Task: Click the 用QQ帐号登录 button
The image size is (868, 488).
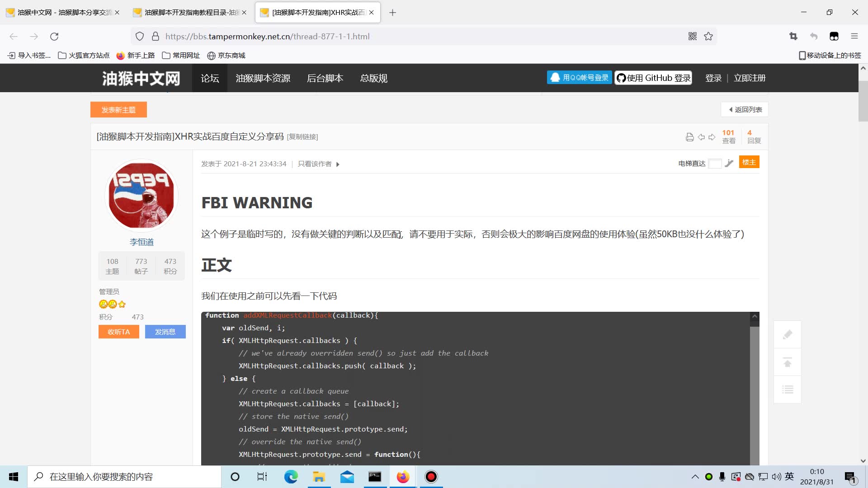Action: coord(580,78)
